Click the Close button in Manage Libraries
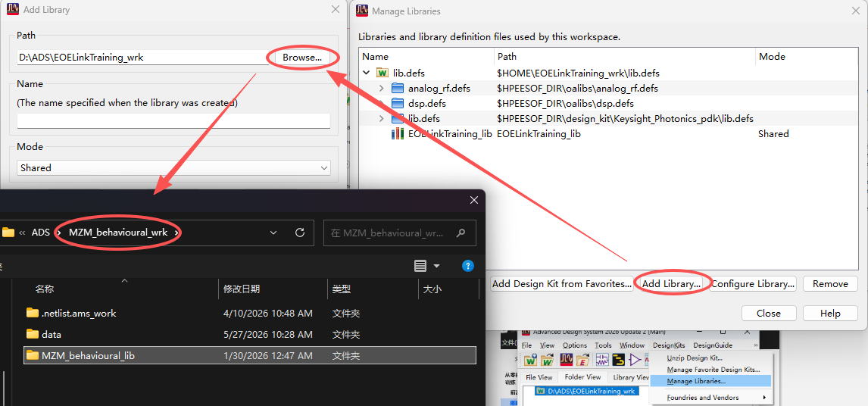868x406 pixels. coord(768,313)
